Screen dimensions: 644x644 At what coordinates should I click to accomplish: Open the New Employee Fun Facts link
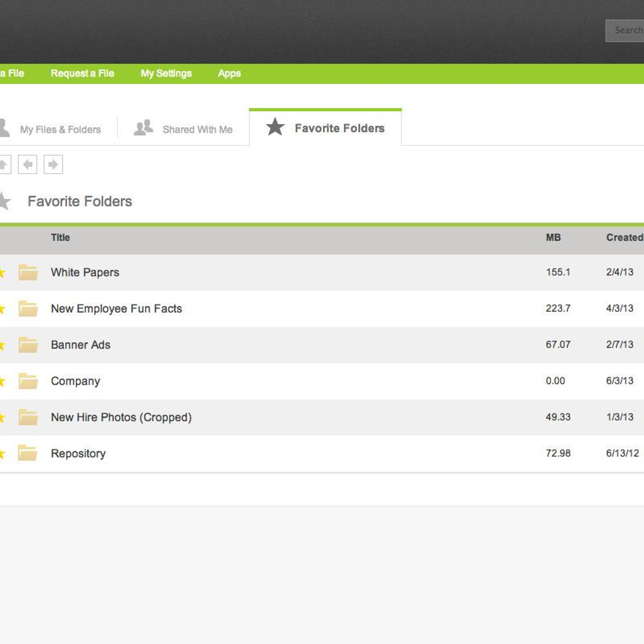click(x=116, y=309)
